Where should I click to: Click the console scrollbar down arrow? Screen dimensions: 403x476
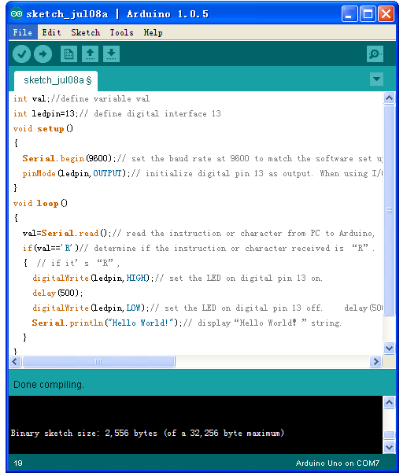389,447
